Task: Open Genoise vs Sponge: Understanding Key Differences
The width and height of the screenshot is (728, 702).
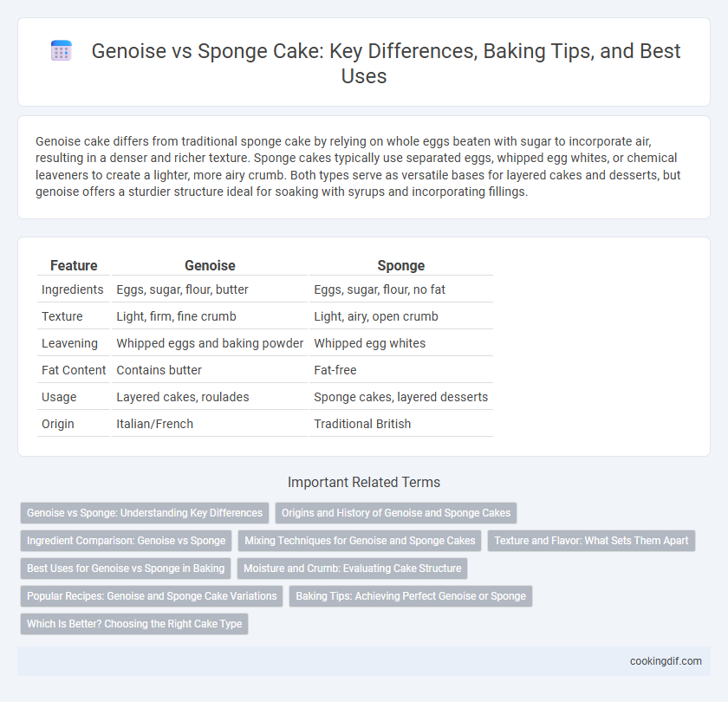Action: coord(145,513)
